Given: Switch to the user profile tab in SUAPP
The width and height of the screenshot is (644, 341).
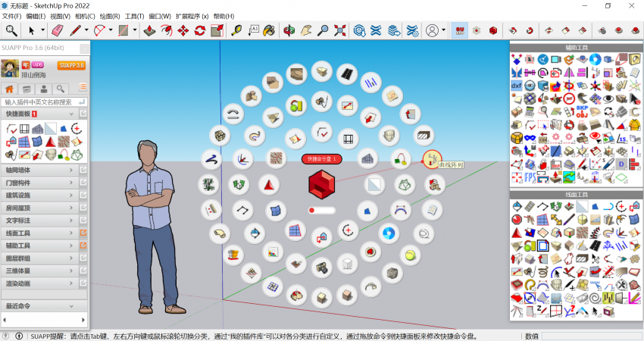Looking at the screenshot, I should click(x=43, y=89).
